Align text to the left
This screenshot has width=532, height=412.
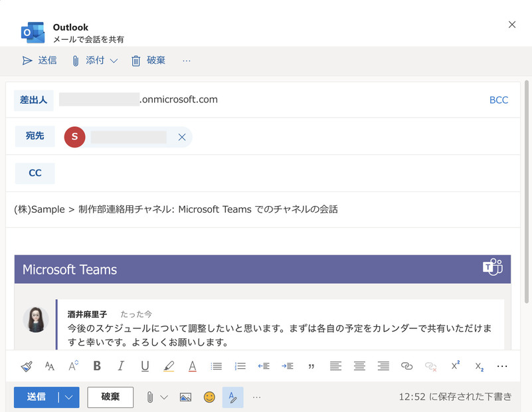335,366
